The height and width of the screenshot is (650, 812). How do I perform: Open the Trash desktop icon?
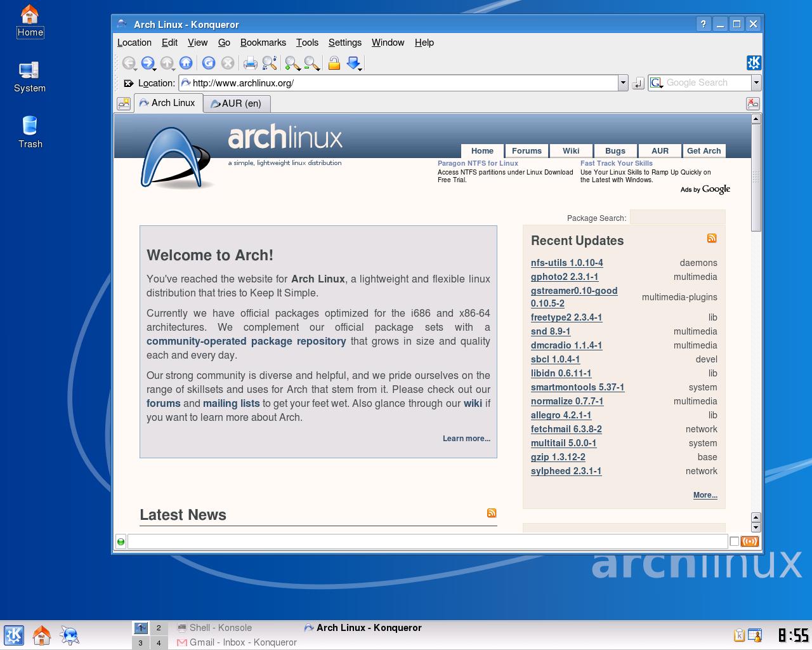[x=30, y=132]
